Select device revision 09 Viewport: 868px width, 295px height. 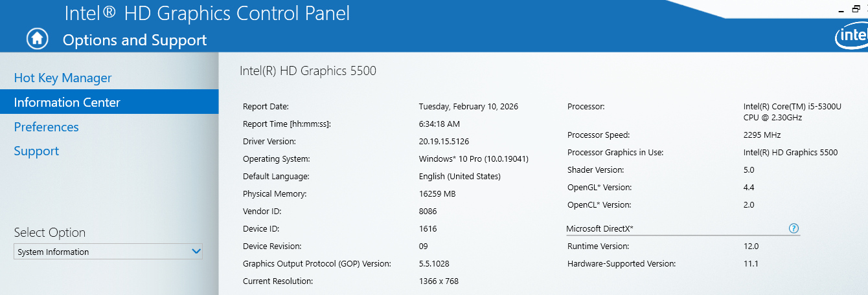424,246
